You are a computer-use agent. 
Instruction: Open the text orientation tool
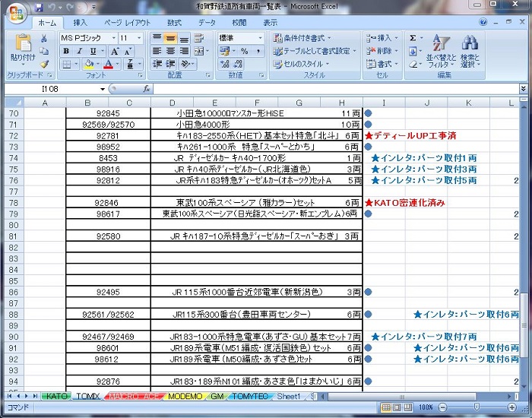(185, 64)
